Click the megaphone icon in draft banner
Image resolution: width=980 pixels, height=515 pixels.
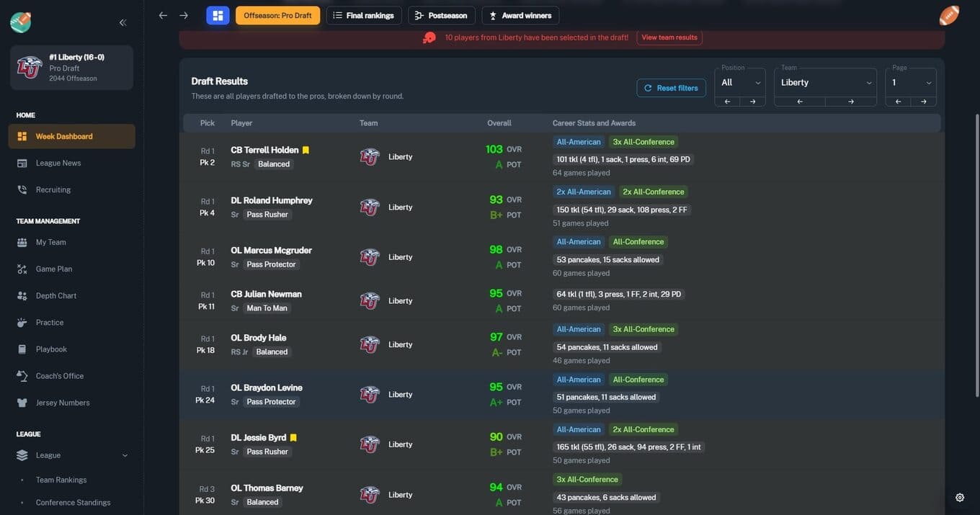429,37
